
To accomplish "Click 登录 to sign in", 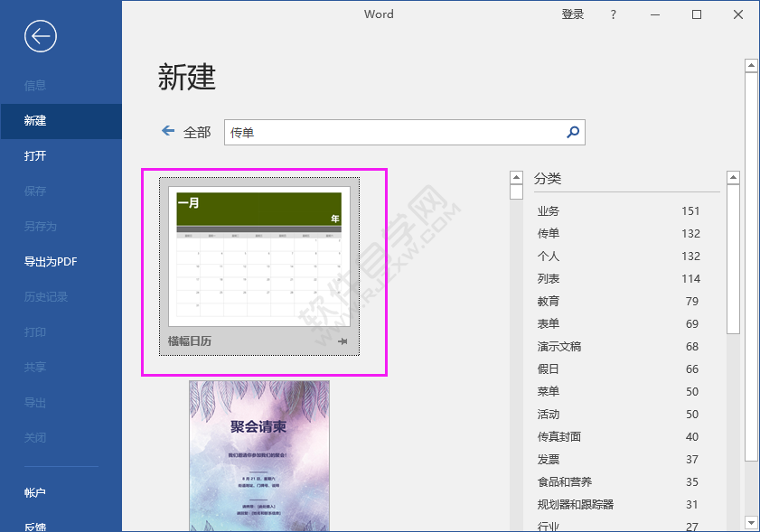I will 572,14.
